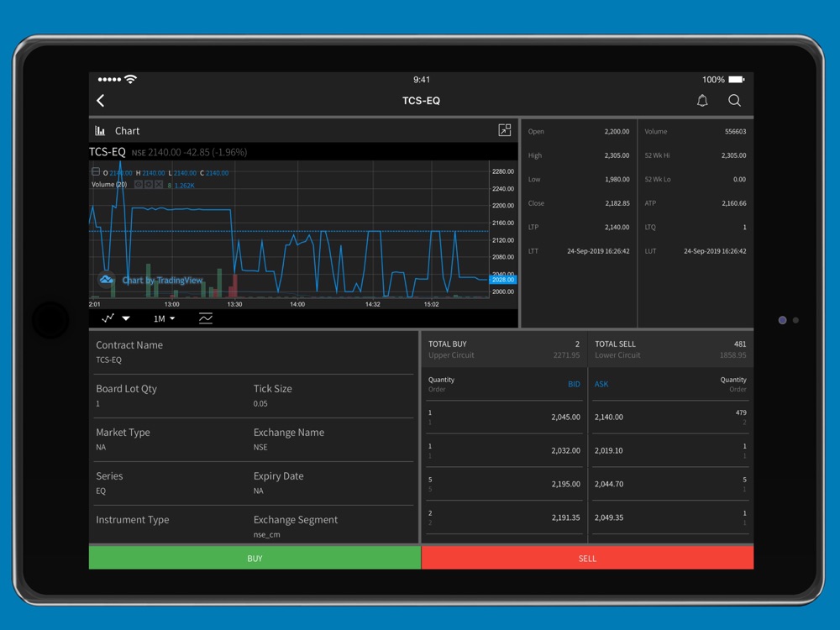This screenshot has height=630, width=840.
Task: Select the High value 2,305.00
Action: click(617, 155)
